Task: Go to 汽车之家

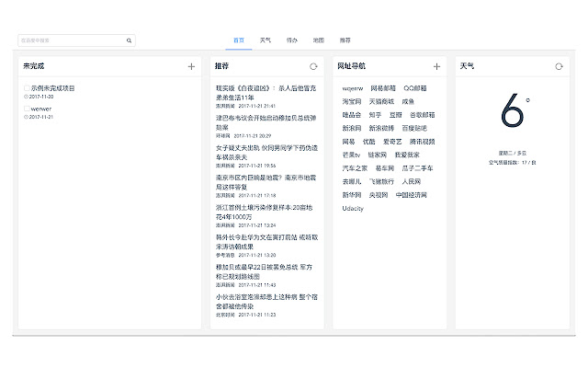Action: click(x=355, y=168)
